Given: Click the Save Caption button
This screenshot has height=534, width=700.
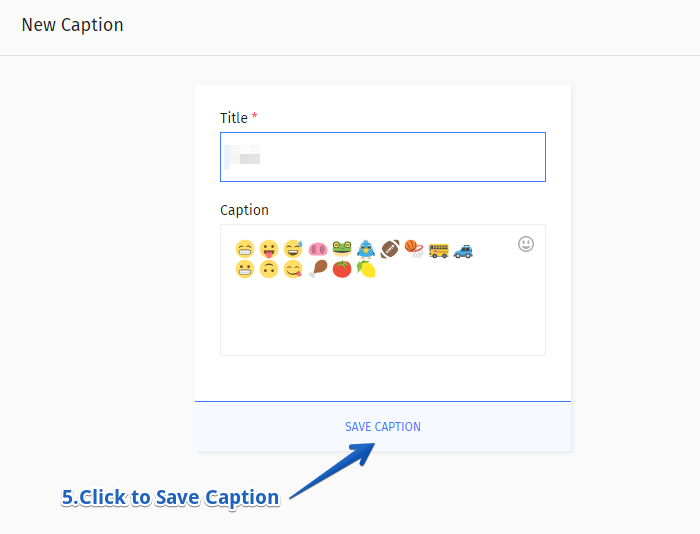Looking at the screenshot, I should click(383, 426).
